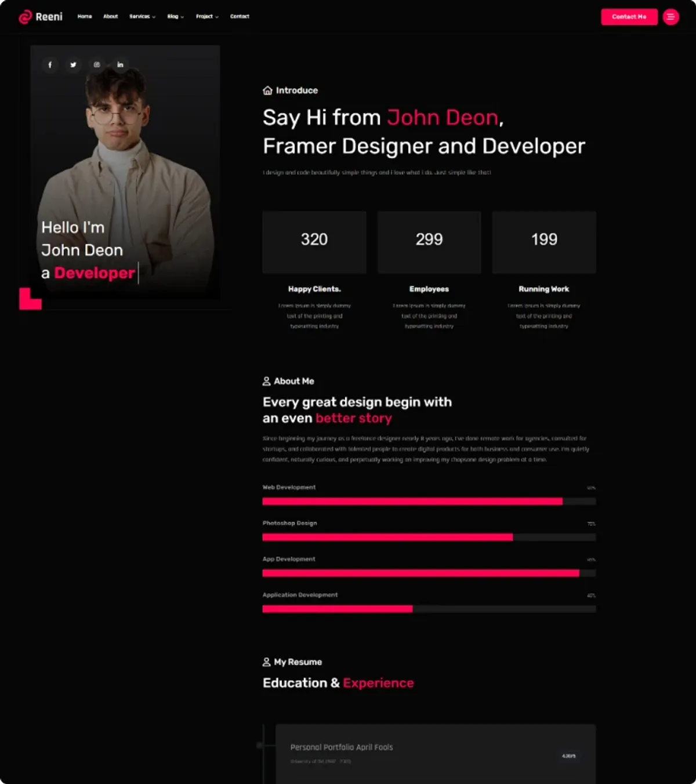696x784 pixels.
Task: Open the Contact nav link
Action: click(x=240, y=17)
